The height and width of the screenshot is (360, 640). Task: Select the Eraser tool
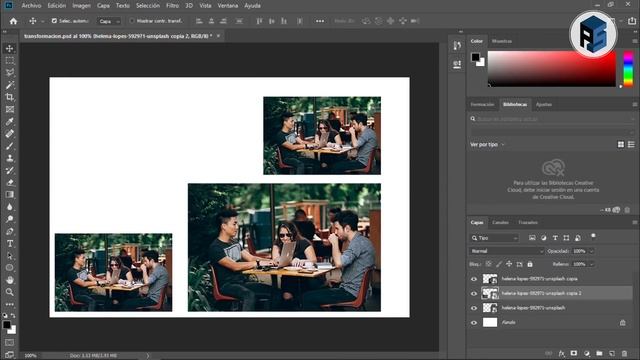pos(9,182)
